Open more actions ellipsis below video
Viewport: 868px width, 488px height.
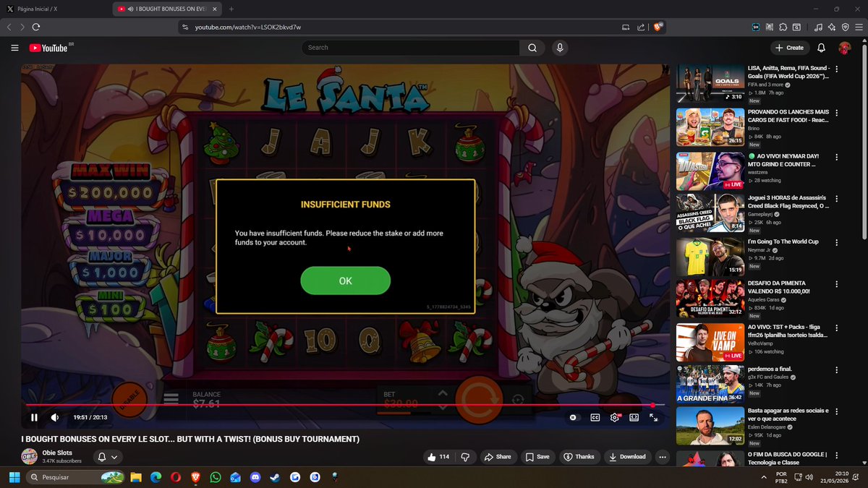(x=662, y=457)
